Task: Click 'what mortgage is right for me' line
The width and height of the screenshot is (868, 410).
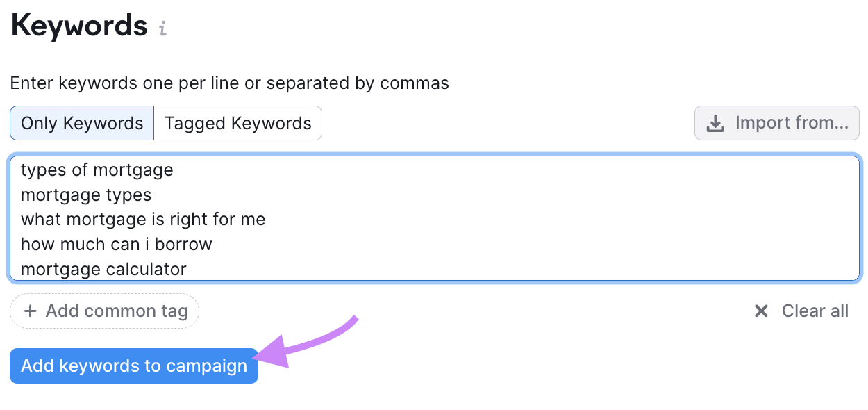Action: pyautogui.click(x=143, y=220)
